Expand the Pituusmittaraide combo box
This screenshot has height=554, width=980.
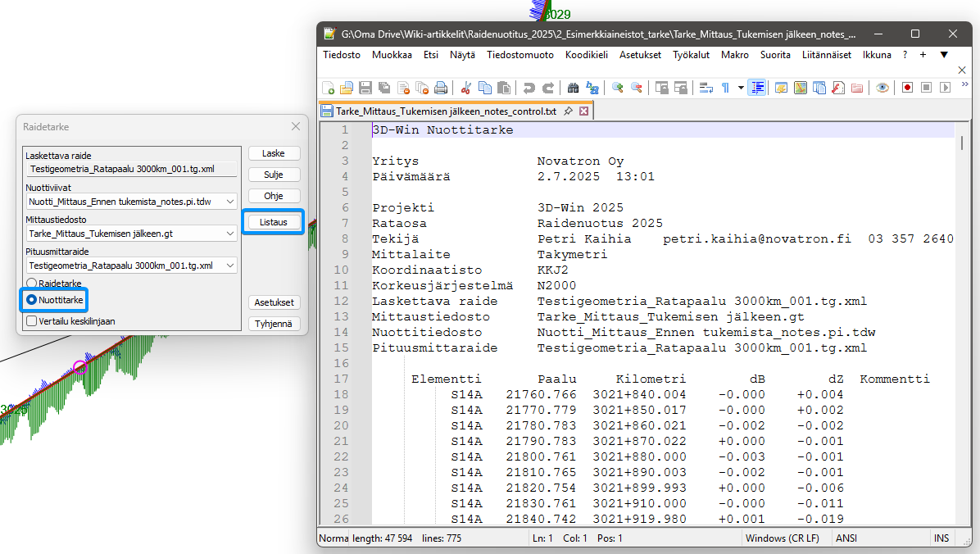[x=230, y=266]
